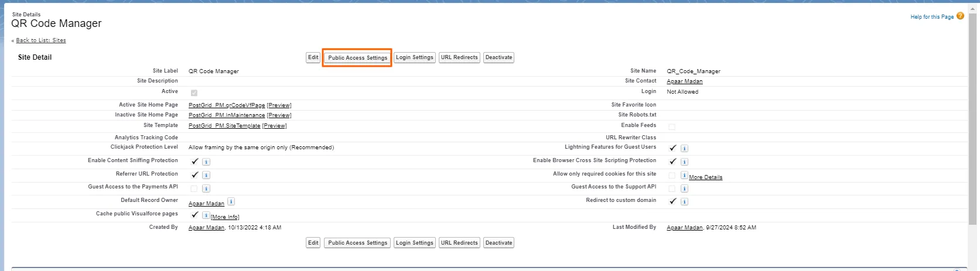Toggle Guest Access to the Support API checkbox
The width and height of the screenshot is (980, 271).
tap(672, 188)
